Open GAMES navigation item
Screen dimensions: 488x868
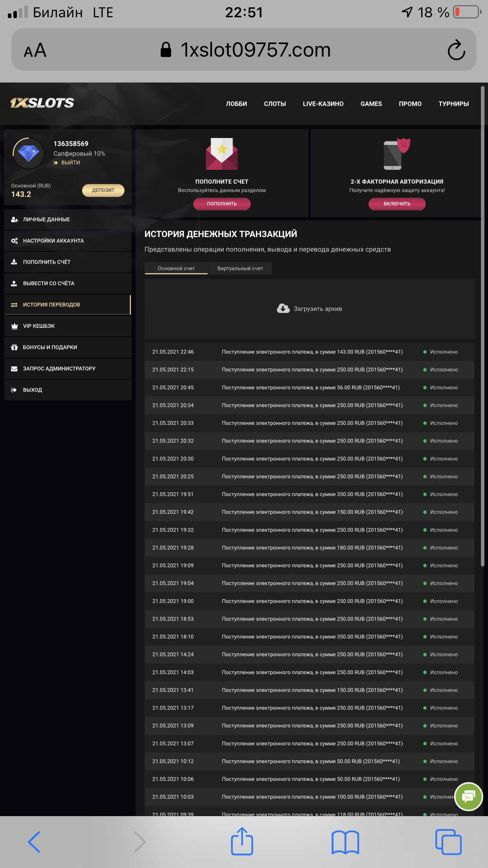pyautogui.click(x=371, y=104)
